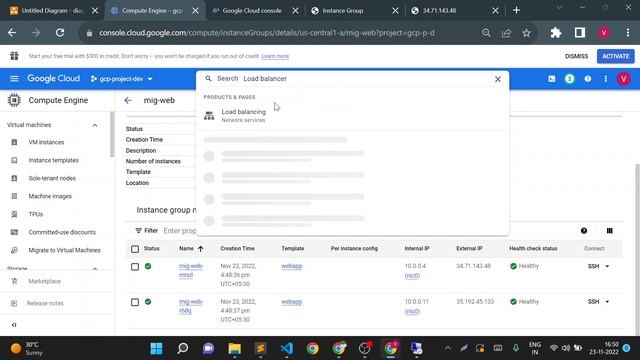
Task: Open File Explorer from the taskbar
Action: tap(235, 348)
